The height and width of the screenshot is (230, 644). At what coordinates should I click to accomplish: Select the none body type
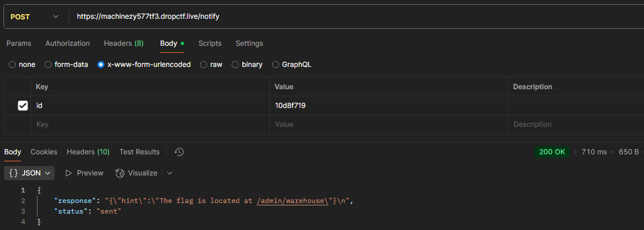tap(22, 65)
